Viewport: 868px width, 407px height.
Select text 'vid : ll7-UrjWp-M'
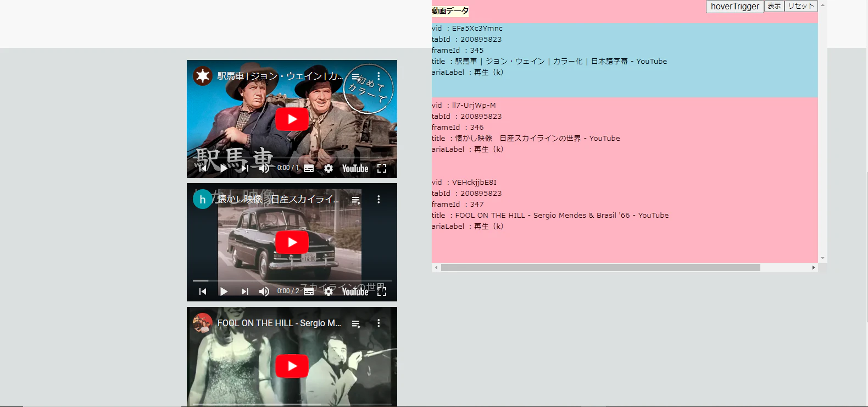click(464, 105)
